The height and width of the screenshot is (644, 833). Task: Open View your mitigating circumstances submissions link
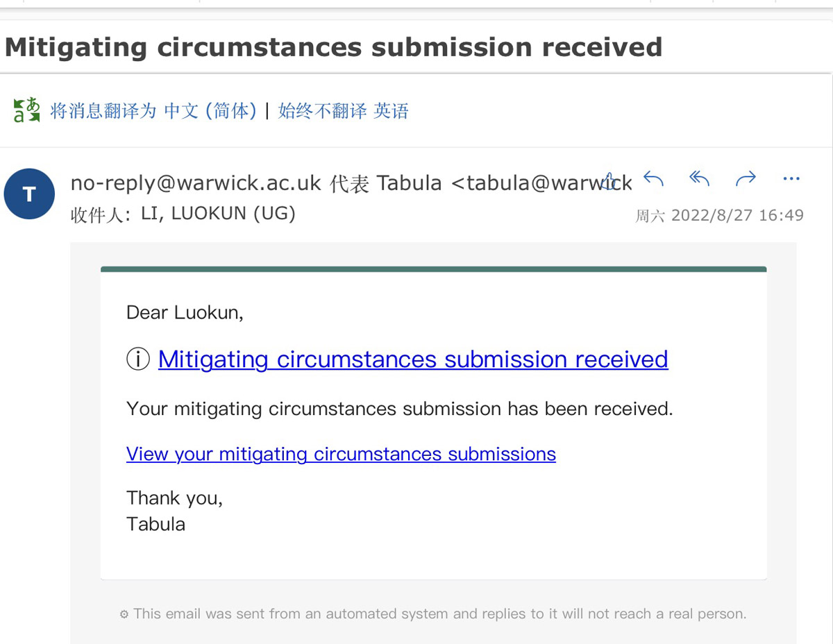point(341,454)
